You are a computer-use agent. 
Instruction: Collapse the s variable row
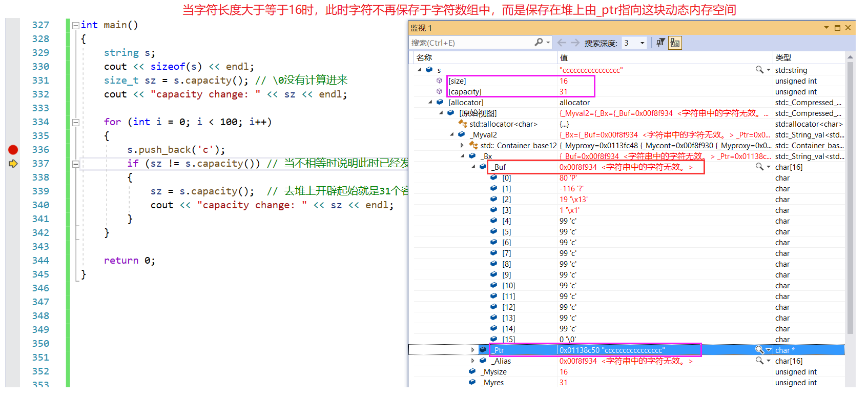420,70
